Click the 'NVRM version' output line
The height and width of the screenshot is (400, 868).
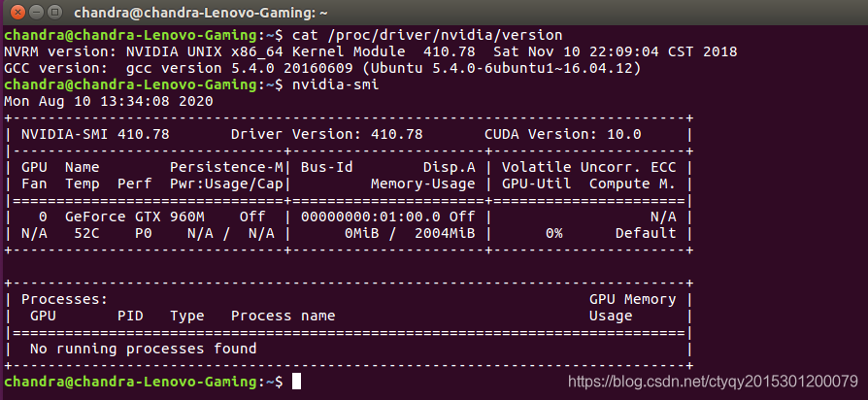(370, 52)
